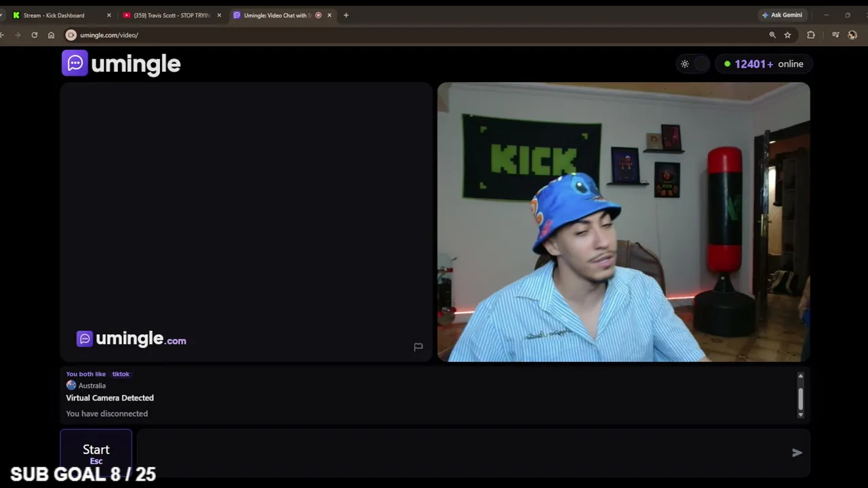Screen dimensions: 868x488
Task: Close the Travis Scott YouTube tab
Action: tap(219, 15)
